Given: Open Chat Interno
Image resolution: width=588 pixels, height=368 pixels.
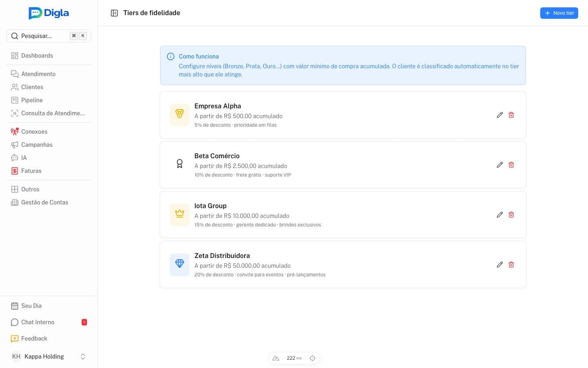Looking at the screenshot, I should coord(49,322).
